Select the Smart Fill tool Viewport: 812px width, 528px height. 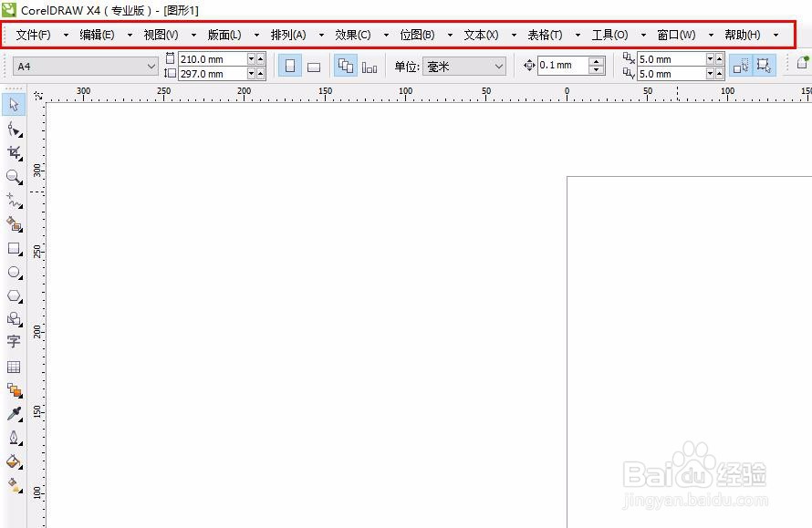[x=14, y=224]
